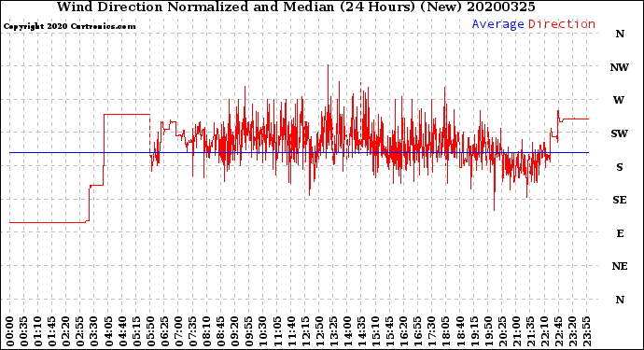Click the '07:00' time label
644x350 pixels.
coord(179,331)
